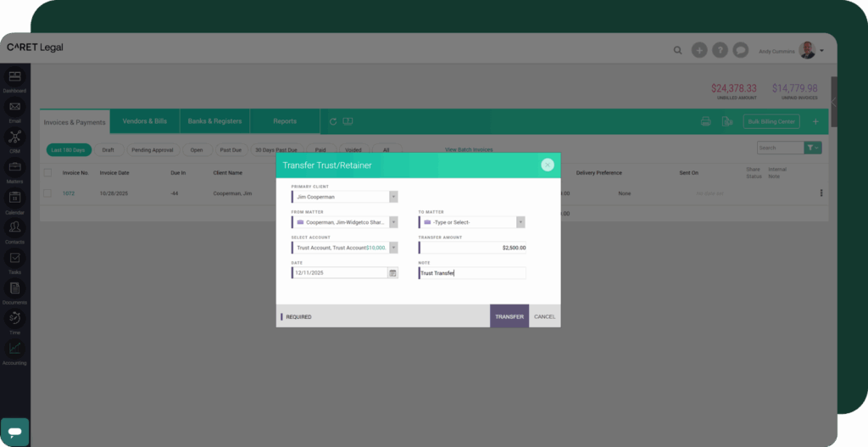Click the refresh icon in tab bar
Viewport: 868px width, 447px height.
pyautogui.click(x=332, y=121)
